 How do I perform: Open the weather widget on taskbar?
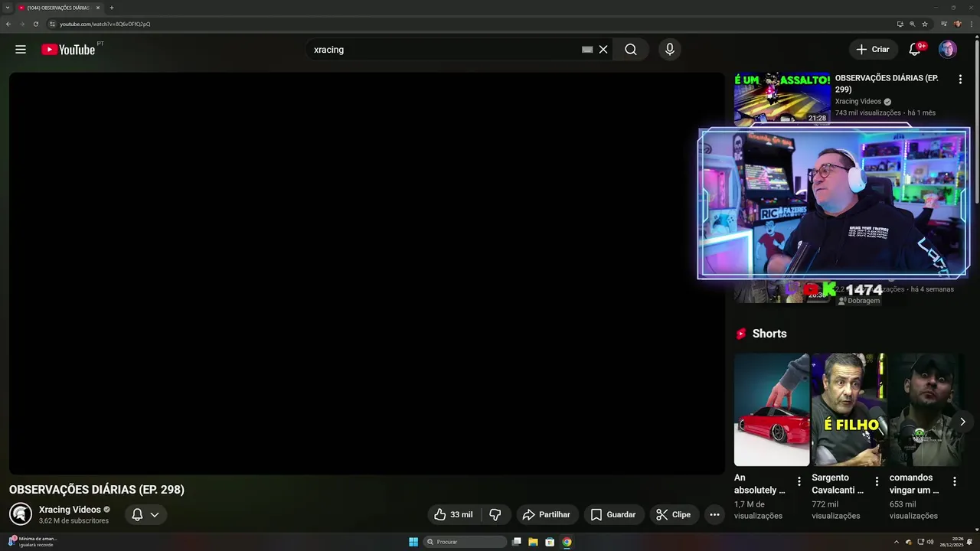(x=32, y=542)
